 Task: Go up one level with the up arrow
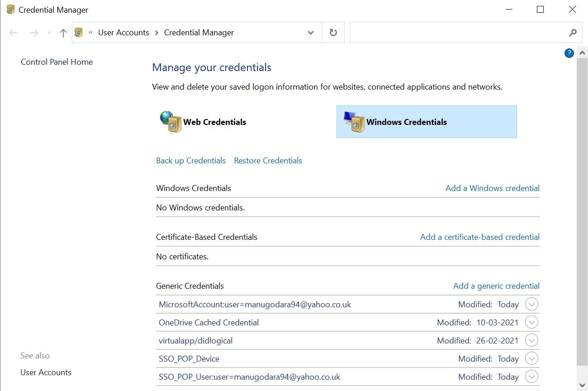[x=63, y=33]
